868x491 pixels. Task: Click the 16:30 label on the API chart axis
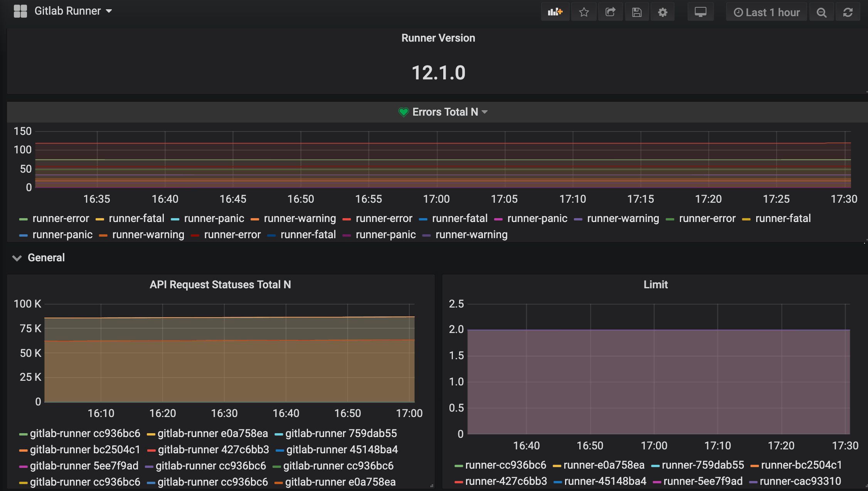point(224,414)
